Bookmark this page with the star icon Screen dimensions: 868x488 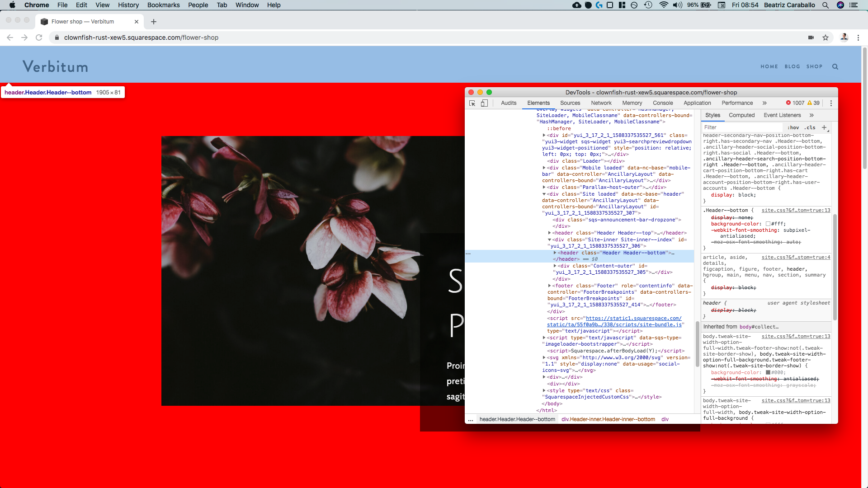(x=826, y=38)
